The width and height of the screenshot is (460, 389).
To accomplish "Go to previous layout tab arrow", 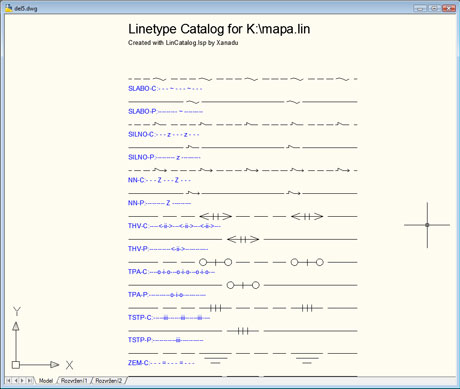I will click(15, 380).
